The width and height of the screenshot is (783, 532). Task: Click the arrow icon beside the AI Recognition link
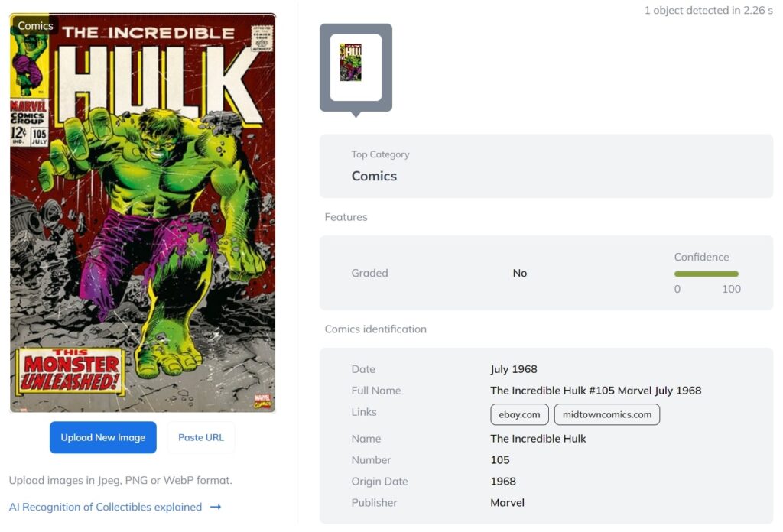pyautogui.click(x=215, y=507)
